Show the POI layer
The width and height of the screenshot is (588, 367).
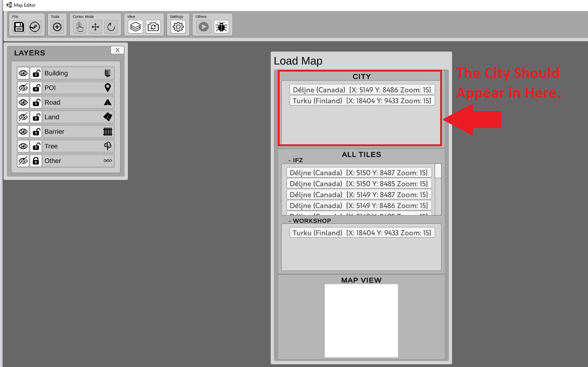(x=23, y=88)
